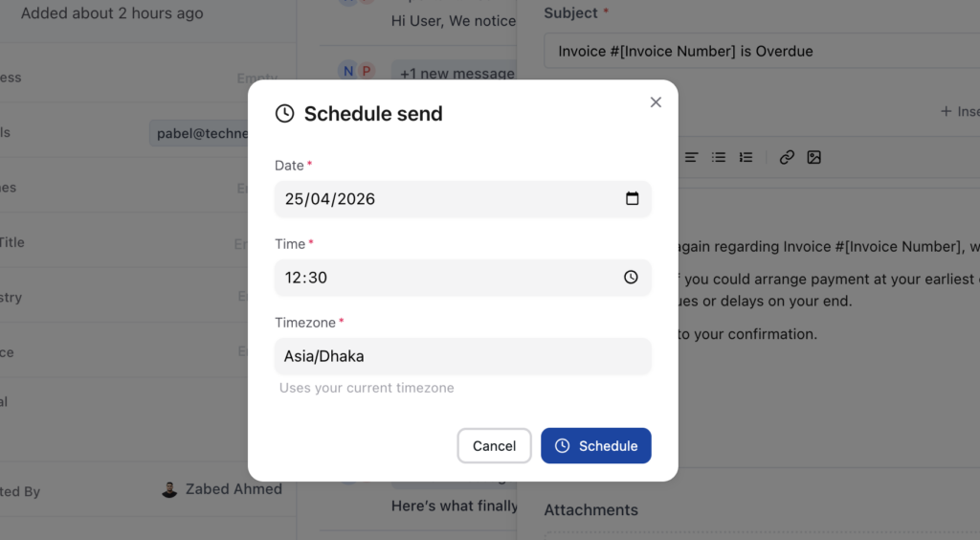Viewport: 980px width, 540px height.
Task: Open the calendar picker in Date field
Action: [x=632, y=199]
